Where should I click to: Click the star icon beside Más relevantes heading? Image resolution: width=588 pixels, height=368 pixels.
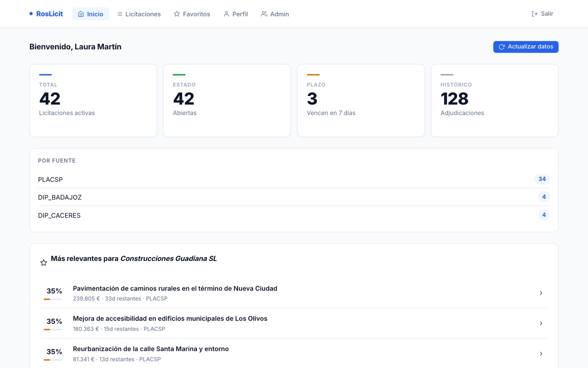pos(44,262)
